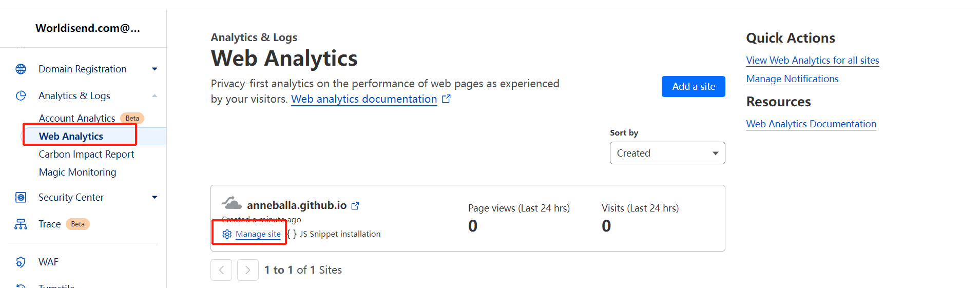Click the Quick Actions heading
This screenshot has width=980, height=288.
791,38
